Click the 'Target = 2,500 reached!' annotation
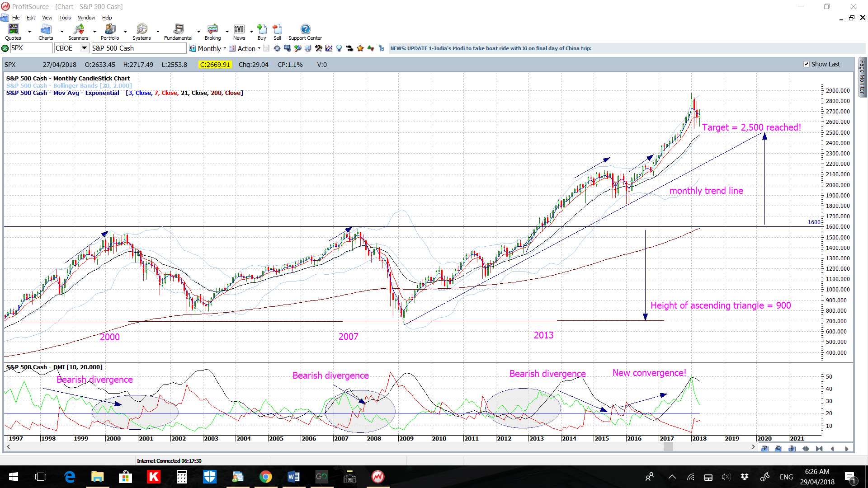 click(x=751, y=127)
